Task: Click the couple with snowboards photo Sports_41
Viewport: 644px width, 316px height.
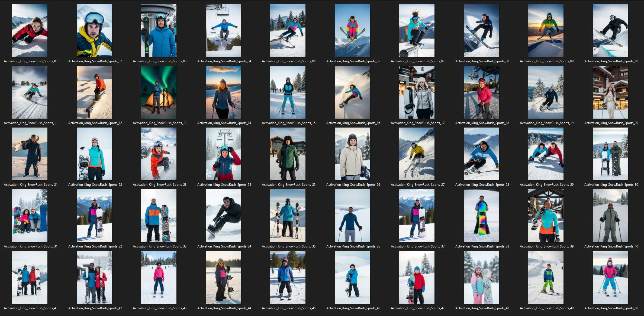Action: point(30,277)
